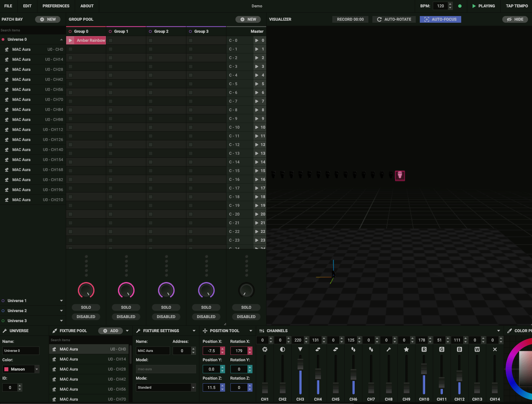This screenshot has height=404, width=532.
Task: Click the CH14 X channel icon
Action: click(495, 349)
